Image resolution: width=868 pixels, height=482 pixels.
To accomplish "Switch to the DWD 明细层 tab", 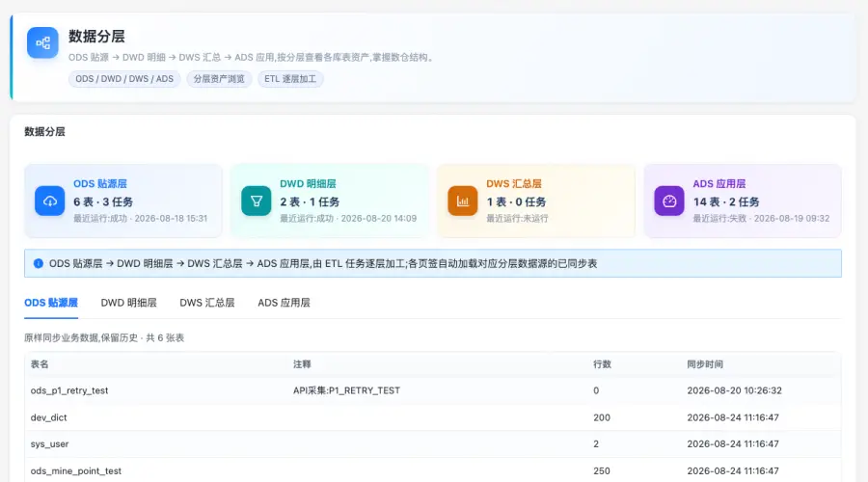I will coord(128,303).
